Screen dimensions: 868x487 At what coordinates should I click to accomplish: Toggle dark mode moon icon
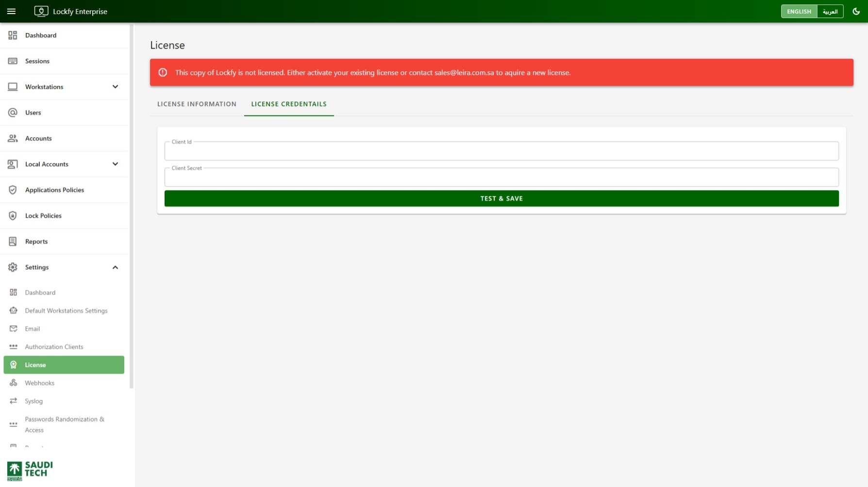(856, 11)
